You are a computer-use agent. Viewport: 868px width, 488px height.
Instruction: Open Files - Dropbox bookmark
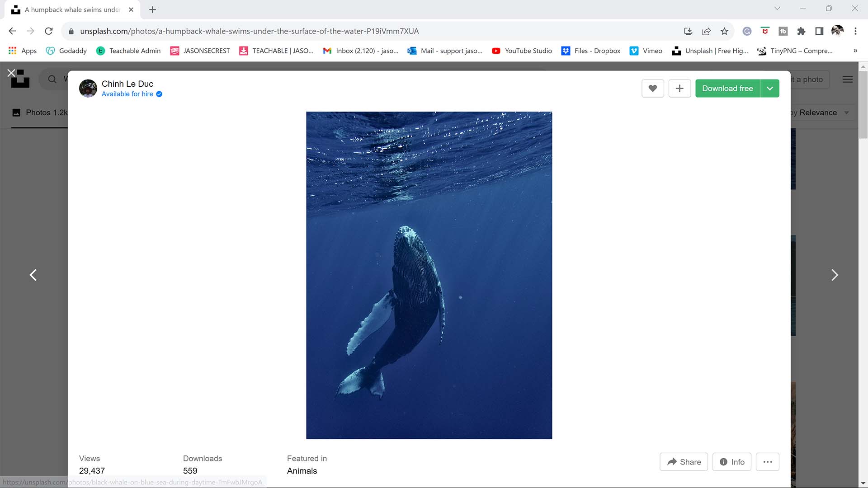click(591, 51)
